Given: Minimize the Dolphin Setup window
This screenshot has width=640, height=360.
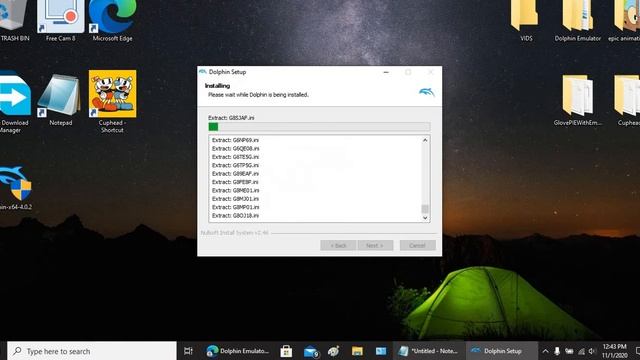Looking at the screenshot, I should [386, 72].
